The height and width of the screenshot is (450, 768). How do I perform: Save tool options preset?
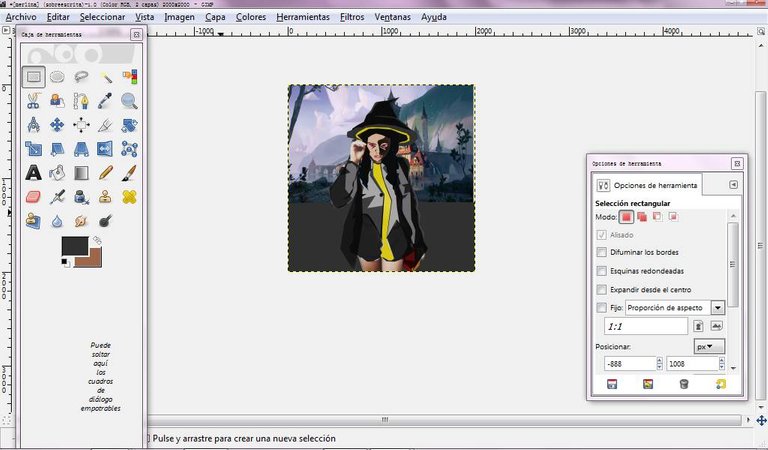click(612, 384)
